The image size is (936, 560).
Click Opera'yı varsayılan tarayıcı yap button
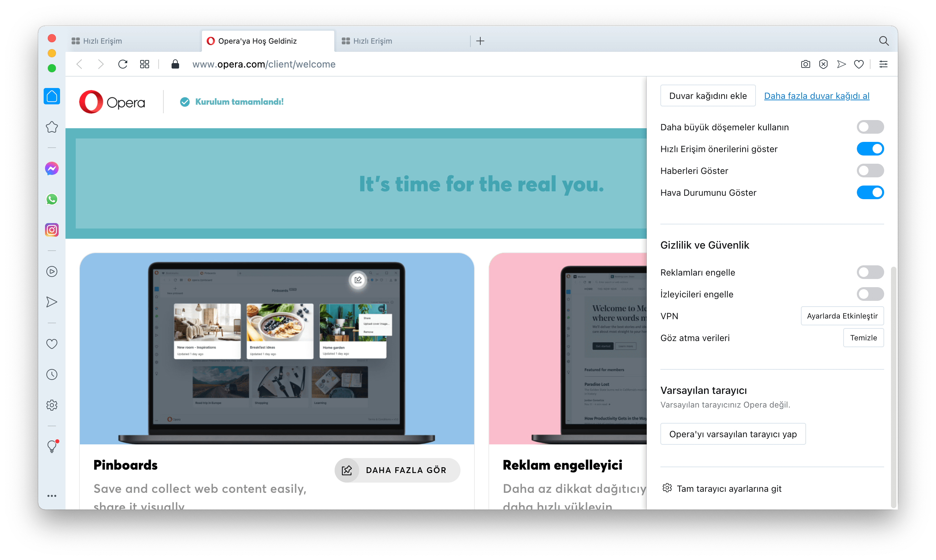[733, 434]
